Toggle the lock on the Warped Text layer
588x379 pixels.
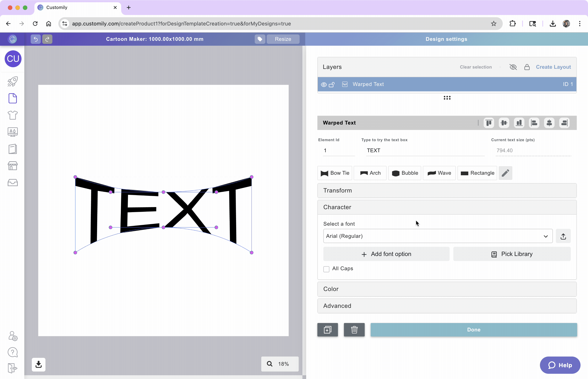(332, 84)
